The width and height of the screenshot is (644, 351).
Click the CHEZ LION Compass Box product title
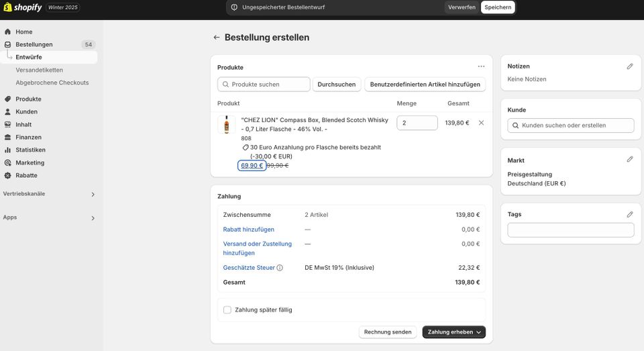click(315, 125)
